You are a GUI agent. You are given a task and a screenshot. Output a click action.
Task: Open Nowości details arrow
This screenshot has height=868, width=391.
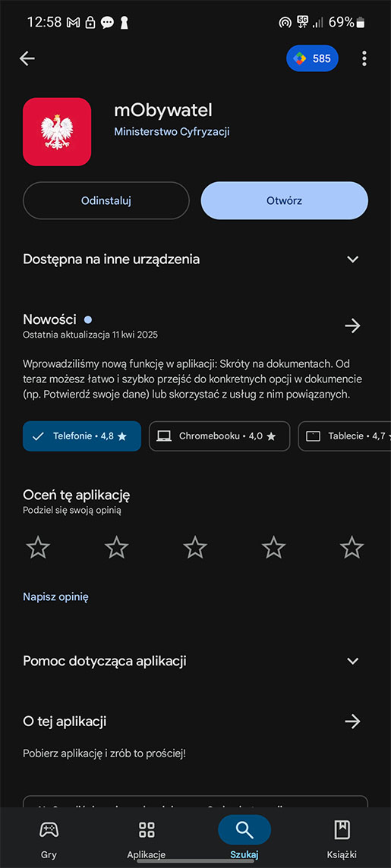(352, 326)
